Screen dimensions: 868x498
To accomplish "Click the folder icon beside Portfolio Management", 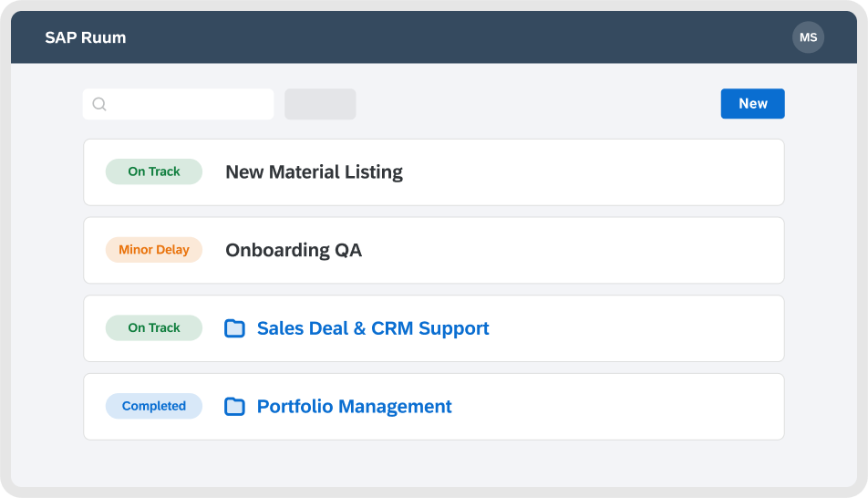I will point(234,407).
